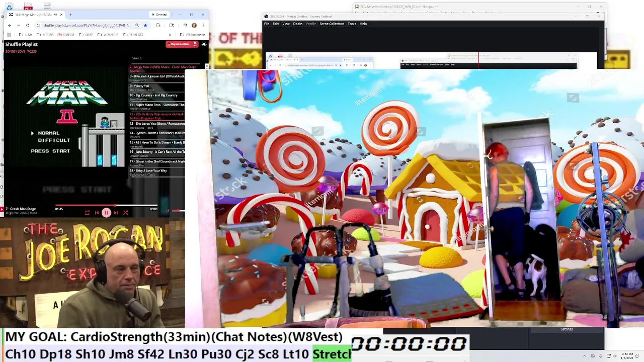644x362 pixels.
Task: Play Billy Joel - Uptown Girl
Action: pos(157,77)
